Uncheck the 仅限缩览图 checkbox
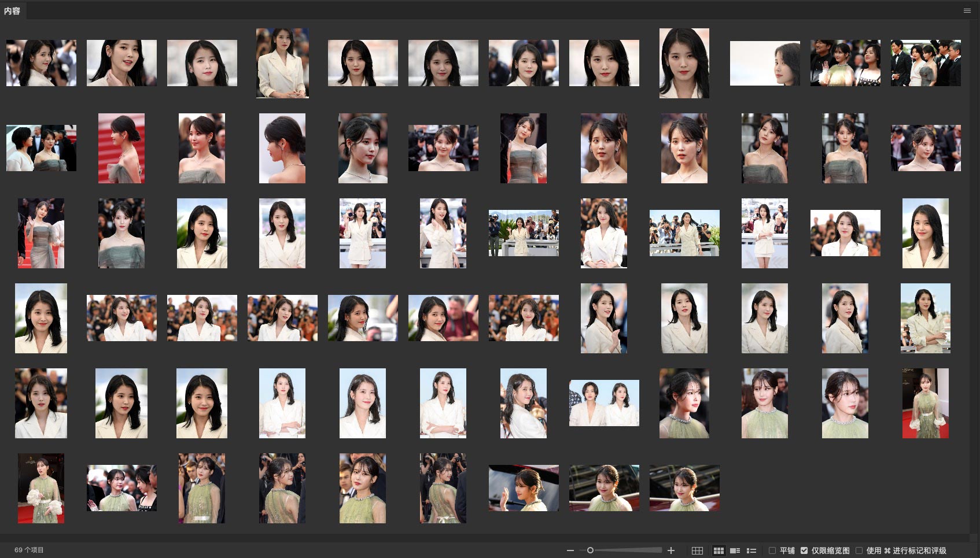Viewport: 980px width, 558px height. coord(804,550)
